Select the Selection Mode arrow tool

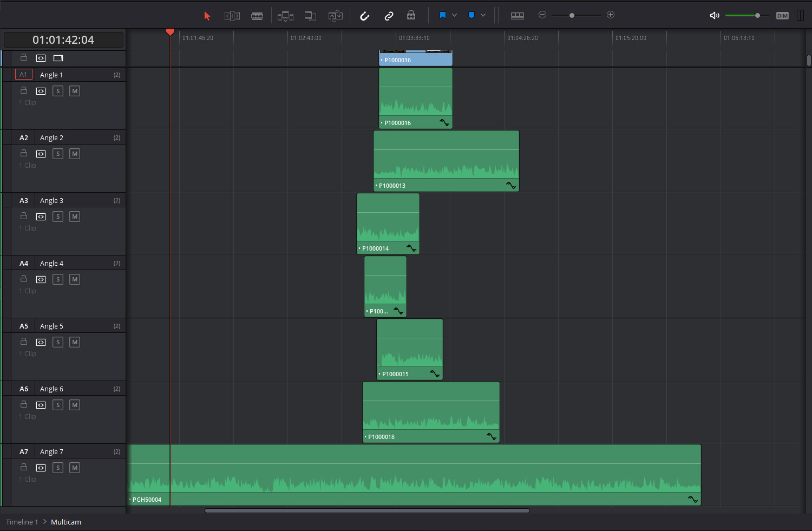(207, 16)
